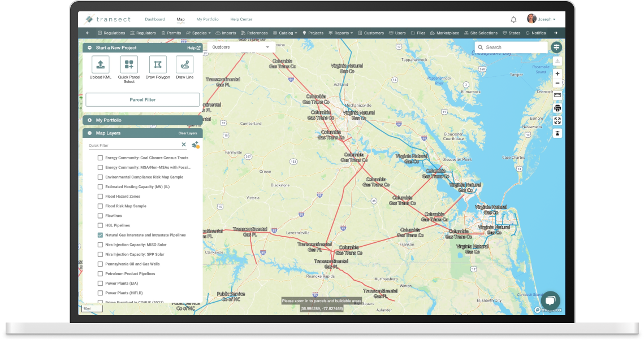Enable Estimated Hosting Capacity (kW) (IL)
Screen dimensions: 644x340
(100, 186)
